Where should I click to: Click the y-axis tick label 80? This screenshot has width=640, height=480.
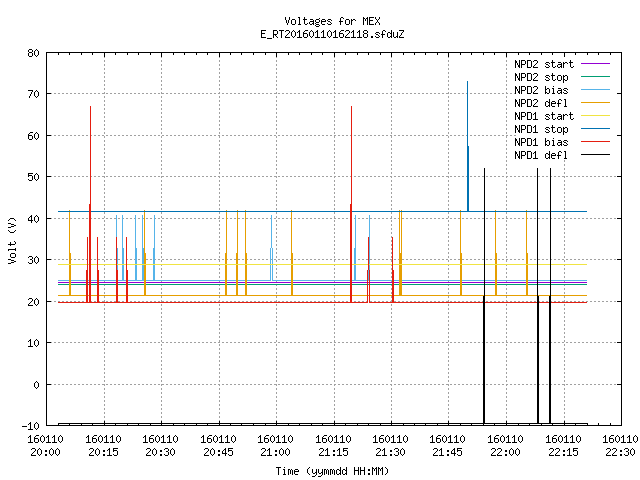[33, 53]
